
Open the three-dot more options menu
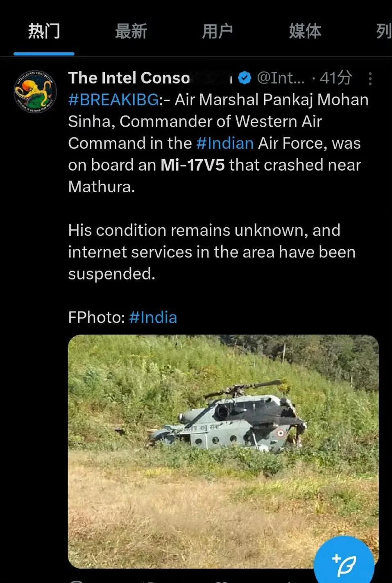[x=370, y=78]
